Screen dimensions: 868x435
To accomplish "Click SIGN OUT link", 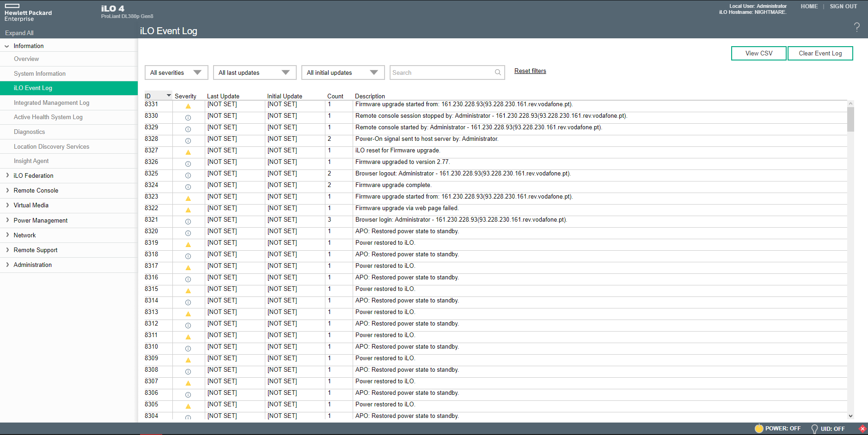I will 843,6.
